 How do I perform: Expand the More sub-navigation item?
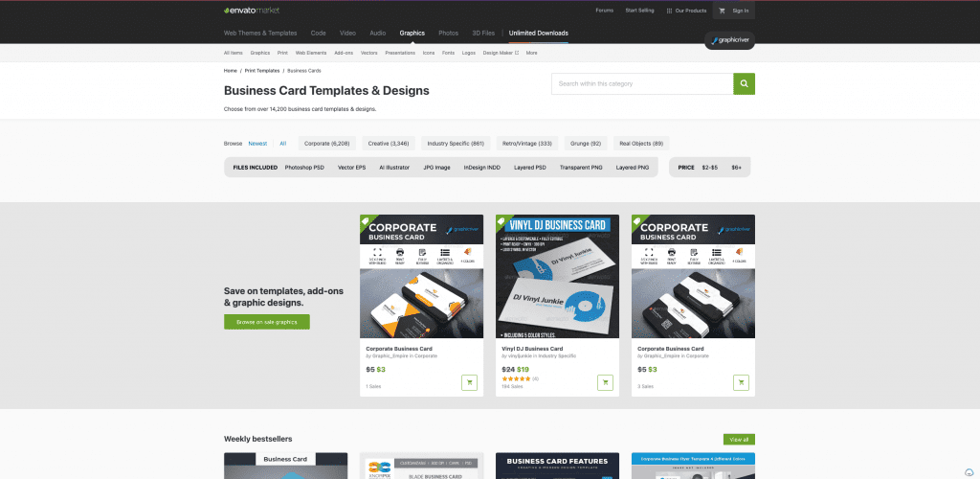coord(531,53)
